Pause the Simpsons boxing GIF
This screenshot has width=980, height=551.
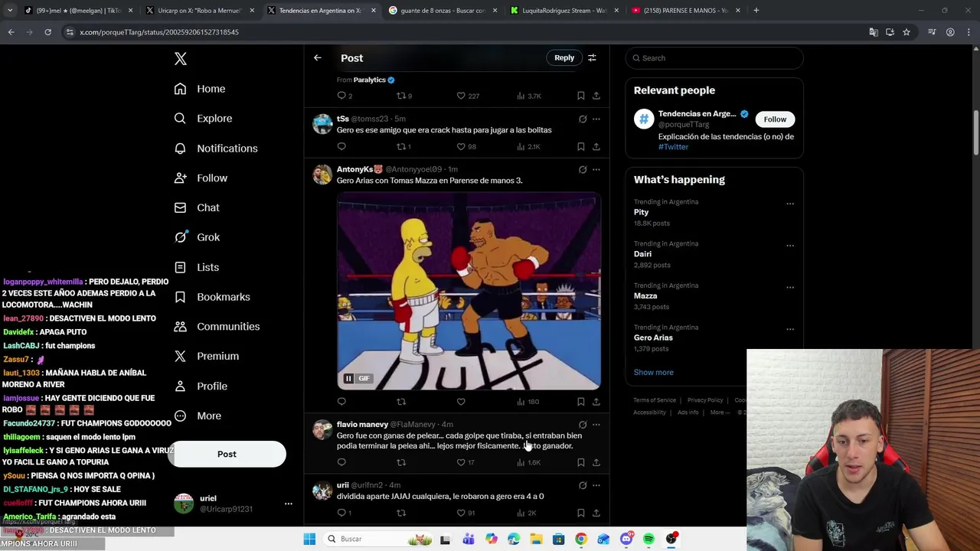348,378
